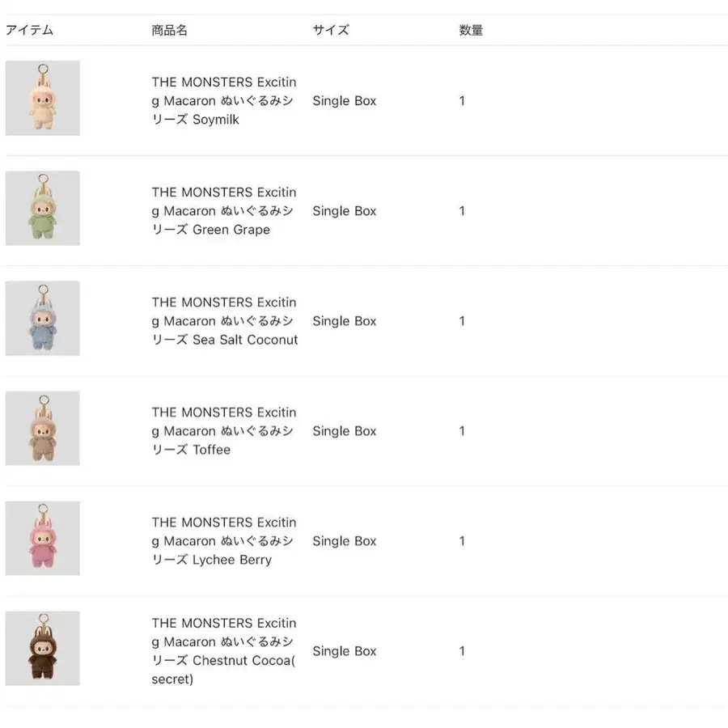Select the Sea Salt Coconut plush image
This screenshot has height=728, width=728.
coord(42,318)
